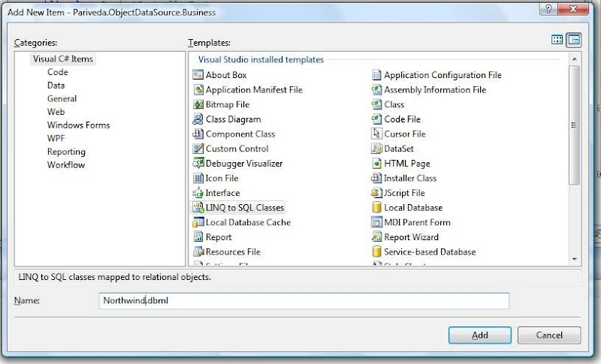This screenshot has height=364, width=601.
Task: Select the Reporting category
Action: tap(66, 152)
